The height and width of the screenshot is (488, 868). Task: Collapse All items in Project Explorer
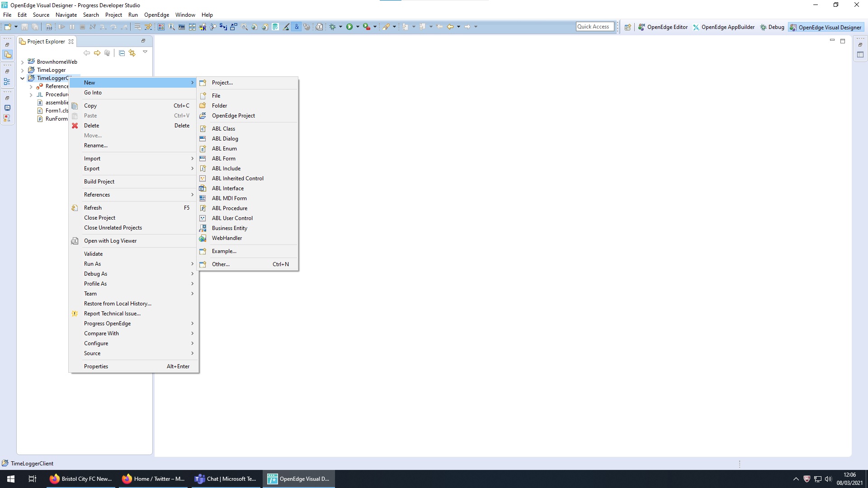[x=122, y=53]
